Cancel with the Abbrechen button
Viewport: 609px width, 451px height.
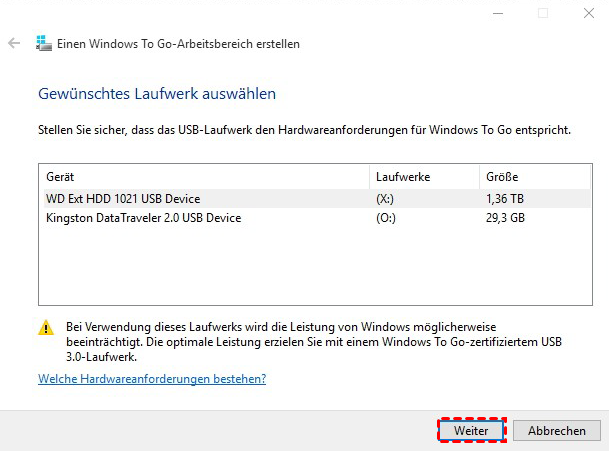coord(557,430)
